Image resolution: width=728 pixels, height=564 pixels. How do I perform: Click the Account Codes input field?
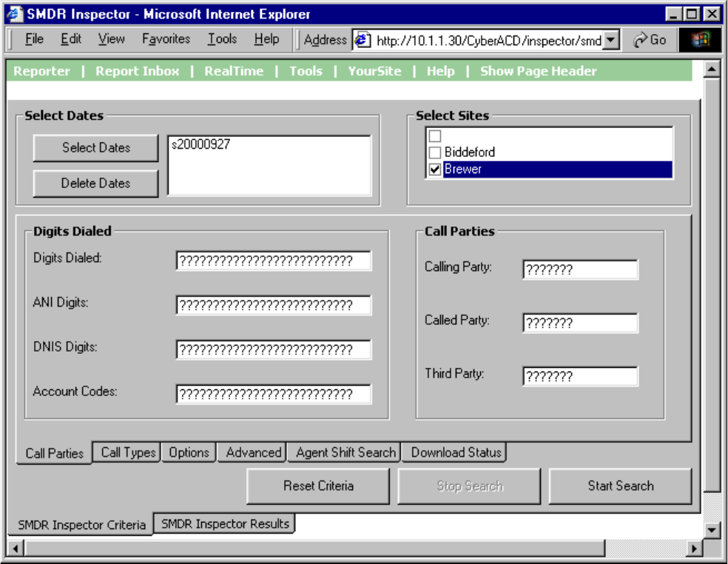pyautogui.click(x=274, y=395)
